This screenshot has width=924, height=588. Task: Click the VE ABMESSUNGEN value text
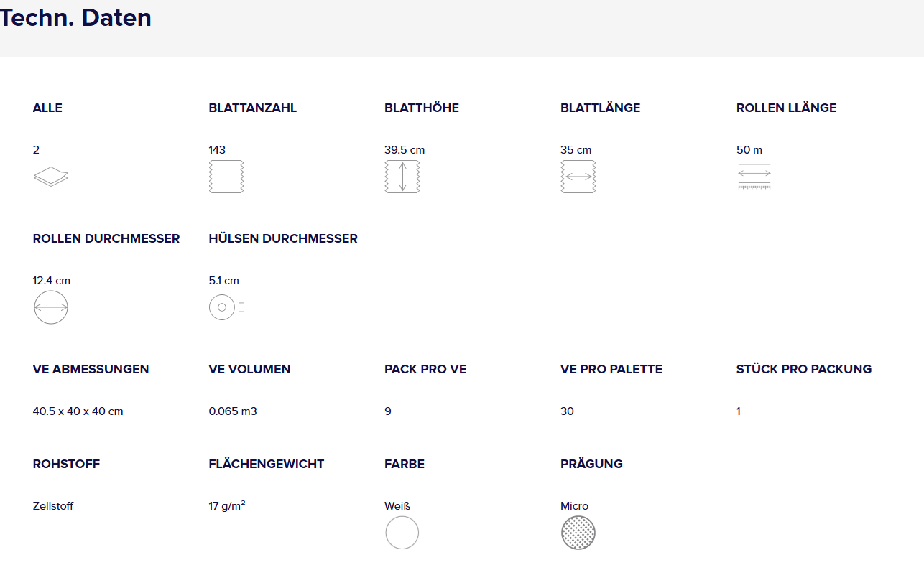pyautogui.click(x=78, y=411)
